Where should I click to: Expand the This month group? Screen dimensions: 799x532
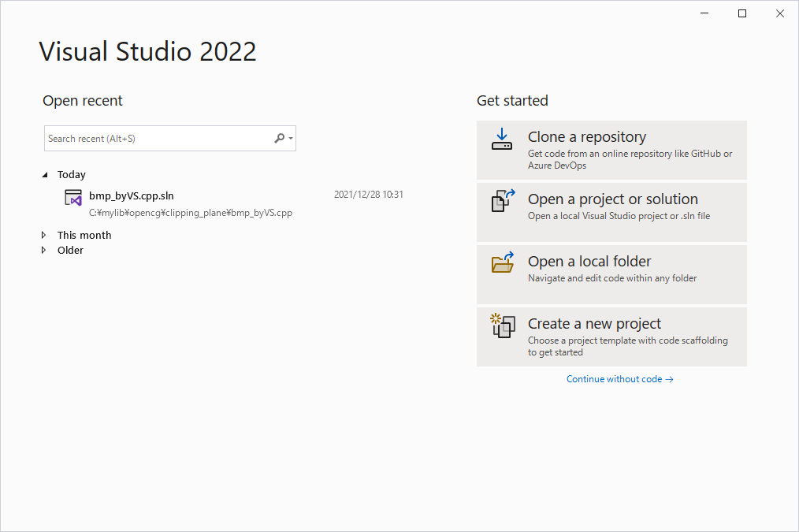coord(44,235)
